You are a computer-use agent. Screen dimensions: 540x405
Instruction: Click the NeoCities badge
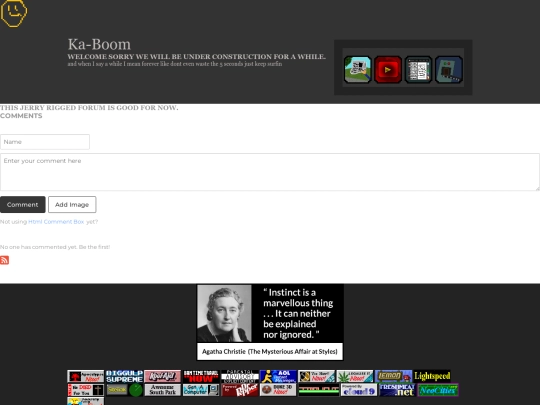click(438, 390)
